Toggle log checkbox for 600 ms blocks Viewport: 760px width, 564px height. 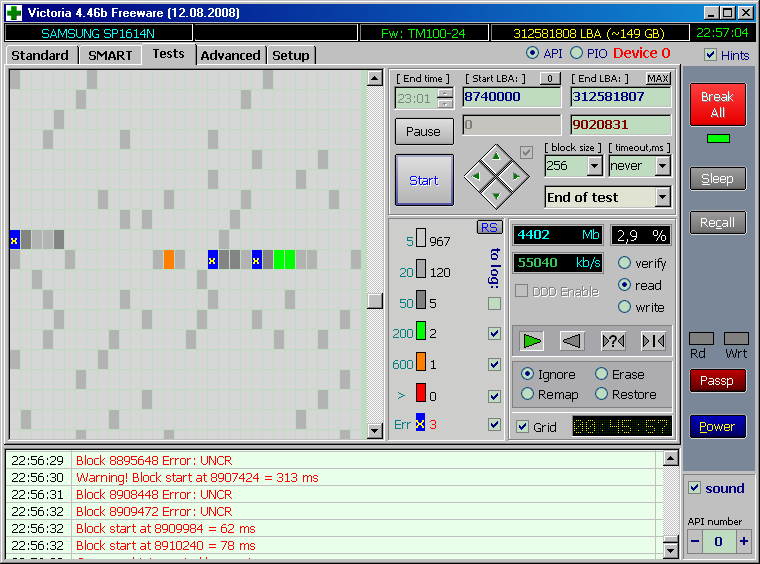click(x=494, y=364)
